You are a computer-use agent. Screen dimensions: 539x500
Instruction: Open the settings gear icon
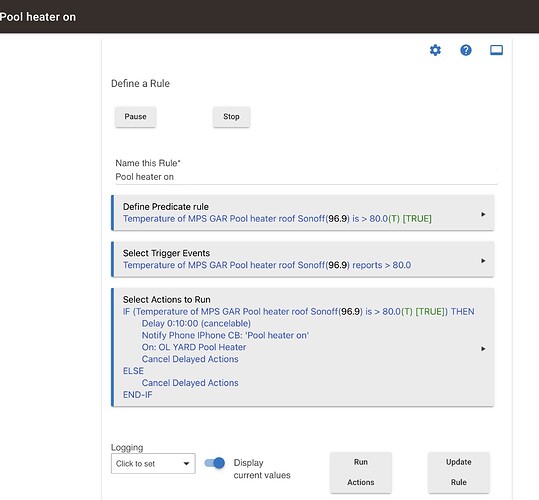click(435, 50)
